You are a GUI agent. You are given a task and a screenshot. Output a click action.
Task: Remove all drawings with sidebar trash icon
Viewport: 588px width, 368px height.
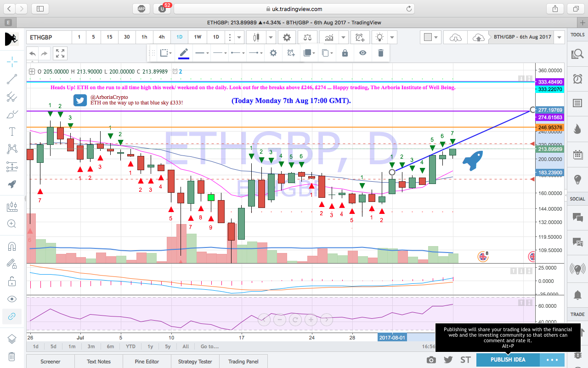click(x=12, y=356)
